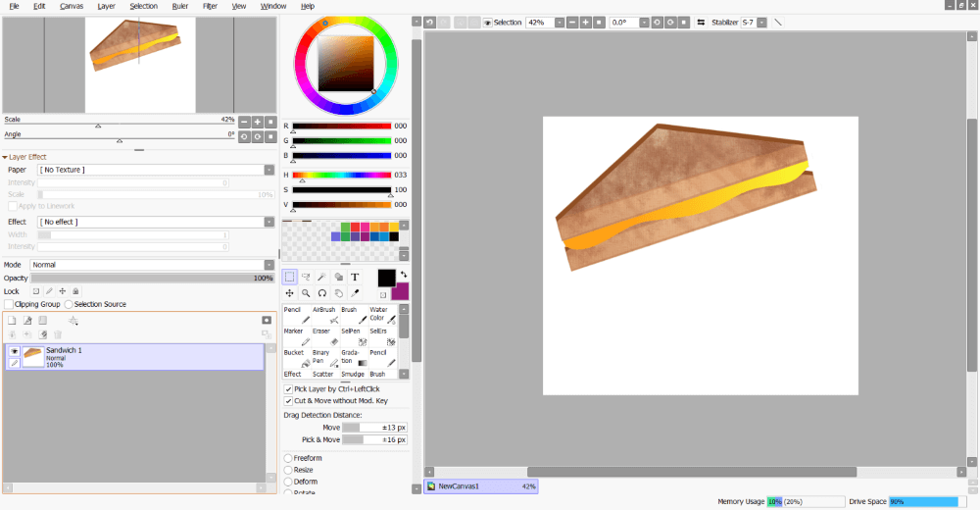This screenshot has height=510, width=980.
Task: Create a new layer folder
Action: [x=42, y=321]
